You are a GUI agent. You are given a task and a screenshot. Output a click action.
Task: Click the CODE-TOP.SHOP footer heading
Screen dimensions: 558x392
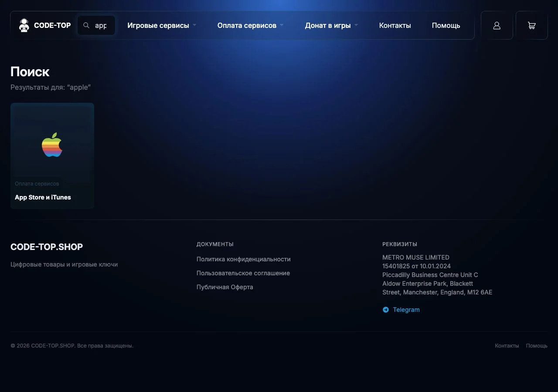[x=47, y=247]
